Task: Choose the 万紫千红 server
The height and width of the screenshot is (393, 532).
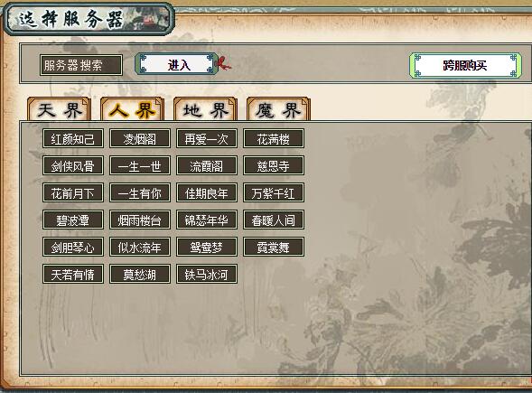Action: point(274,193)
